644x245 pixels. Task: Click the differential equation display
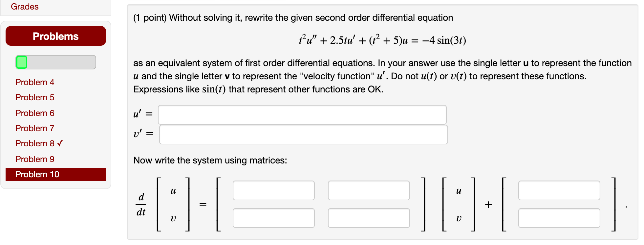(x=382, y=40)
